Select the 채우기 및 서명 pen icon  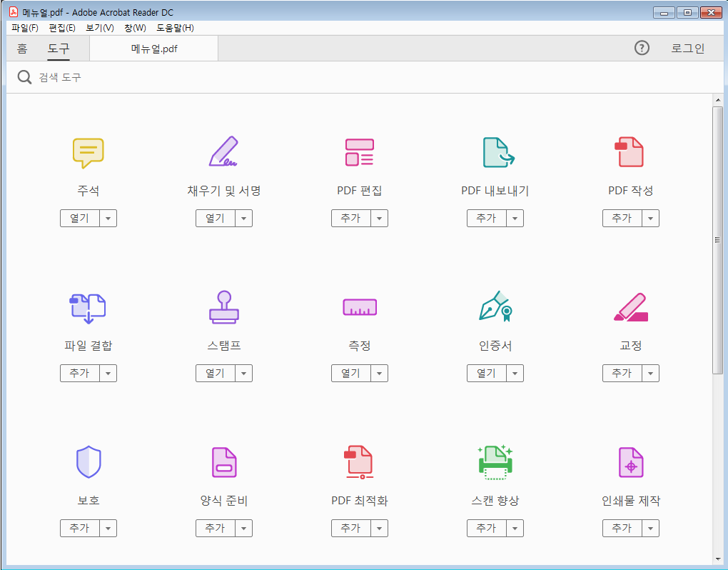(223, 151)
